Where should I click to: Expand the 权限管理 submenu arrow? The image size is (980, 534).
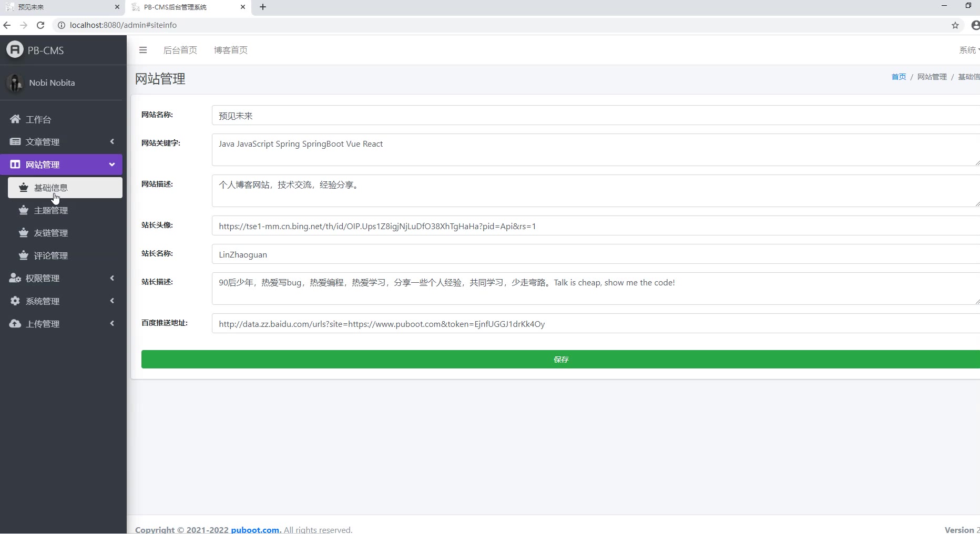click(112, 278)
